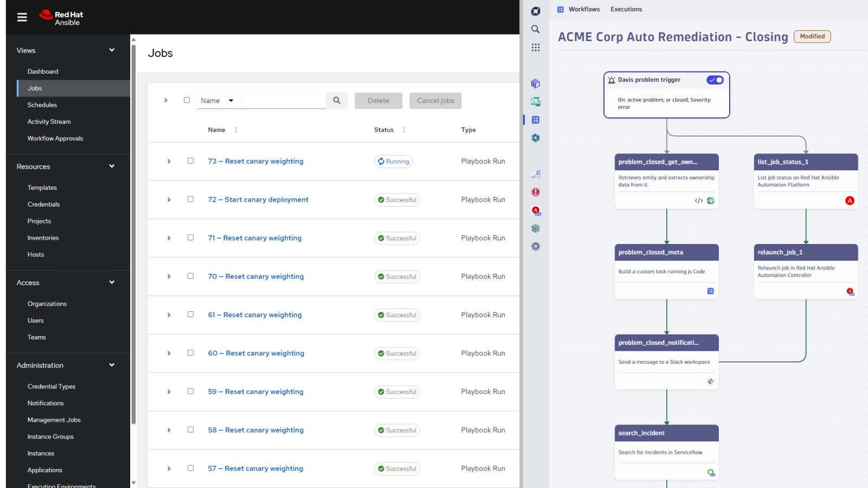
Task: Open the Ansible hamburger navigation menu
Action: pyautogui.click(x=22, y=17)
